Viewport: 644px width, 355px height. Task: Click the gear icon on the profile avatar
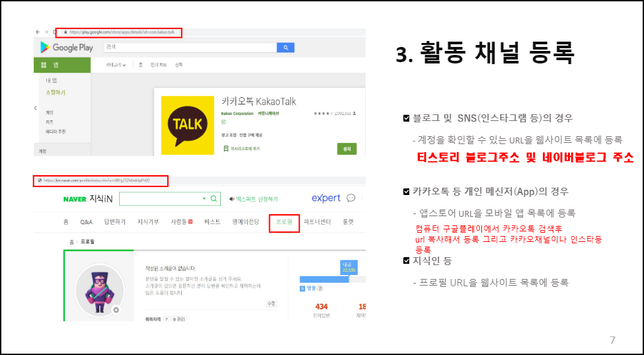(116, 310)
